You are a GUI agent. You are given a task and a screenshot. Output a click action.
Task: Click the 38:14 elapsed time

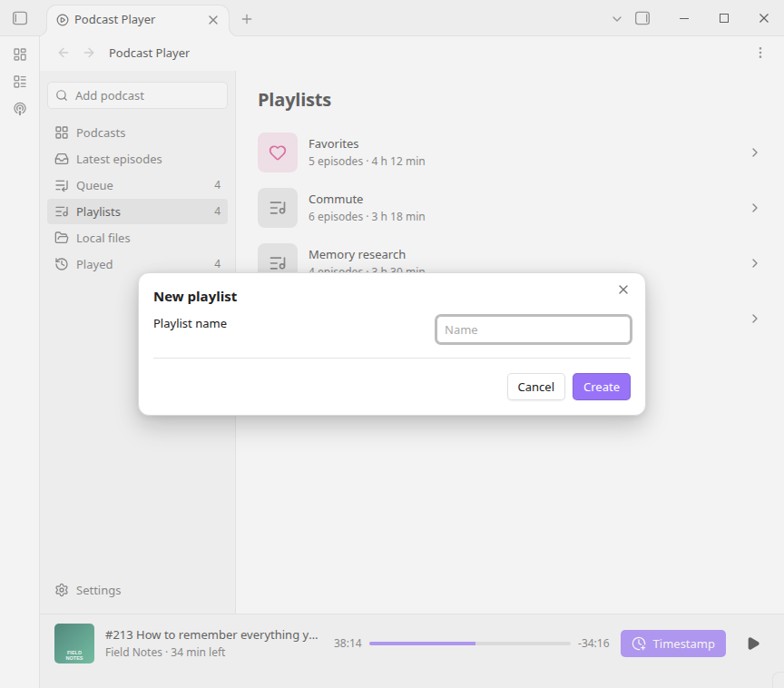pyautogui.click(x=348, y=644)
